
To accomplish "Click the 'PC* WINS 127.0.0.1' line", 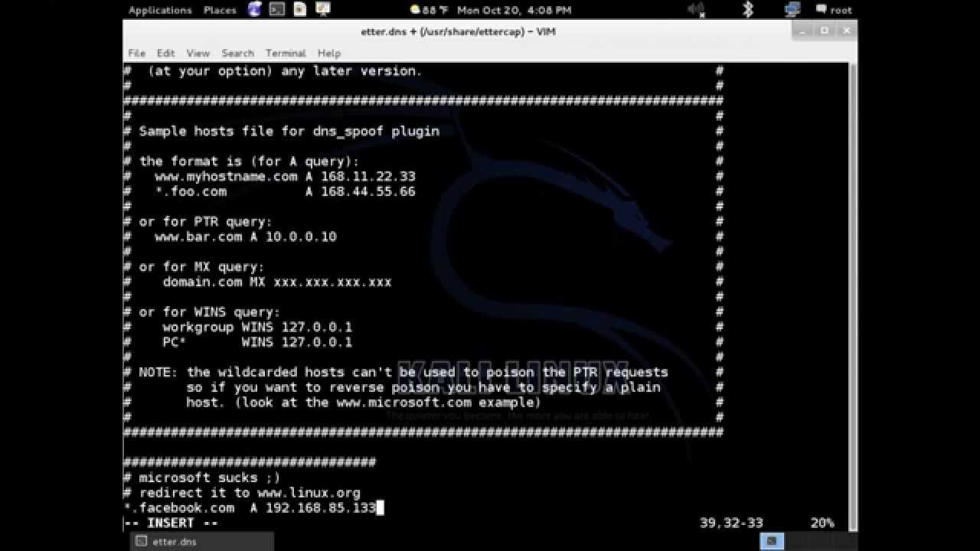I will [x=257, y=342].
